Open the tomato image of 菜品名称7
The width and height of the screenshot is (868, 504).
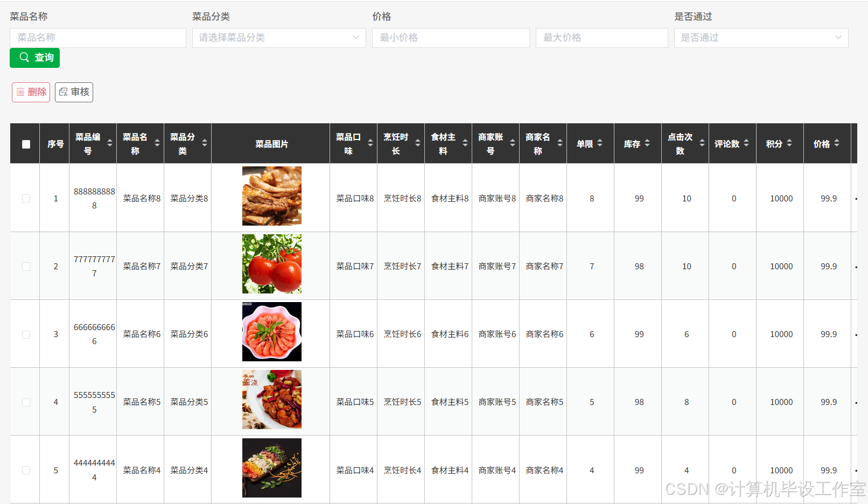pyautogui.click(x=272, y=264)
